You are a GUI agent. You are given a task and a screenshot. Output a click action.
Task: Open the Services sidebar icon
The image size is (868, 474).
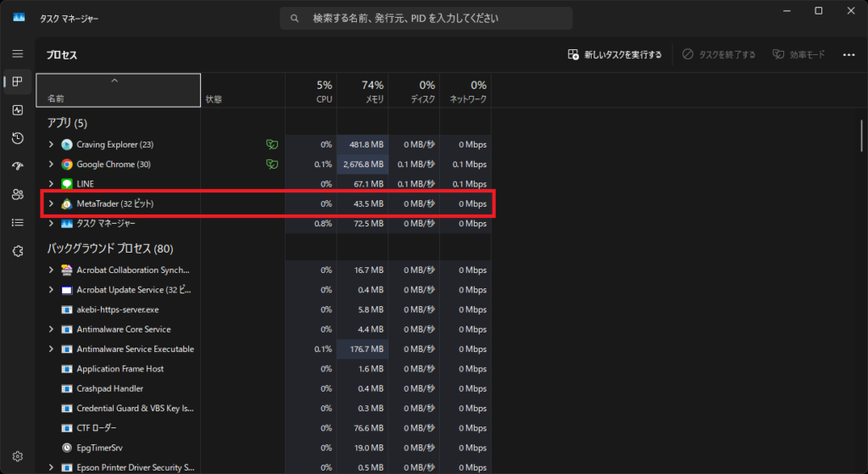pos(18,251)
